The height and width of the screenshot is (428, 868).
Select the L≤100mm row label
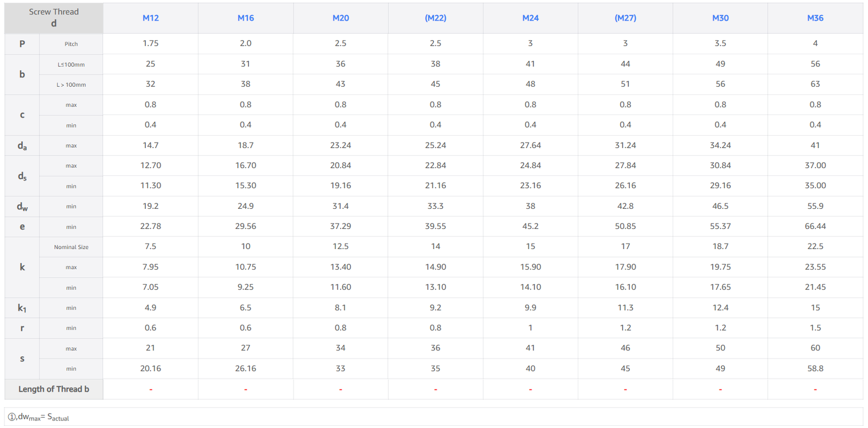[x=71, y=65]
